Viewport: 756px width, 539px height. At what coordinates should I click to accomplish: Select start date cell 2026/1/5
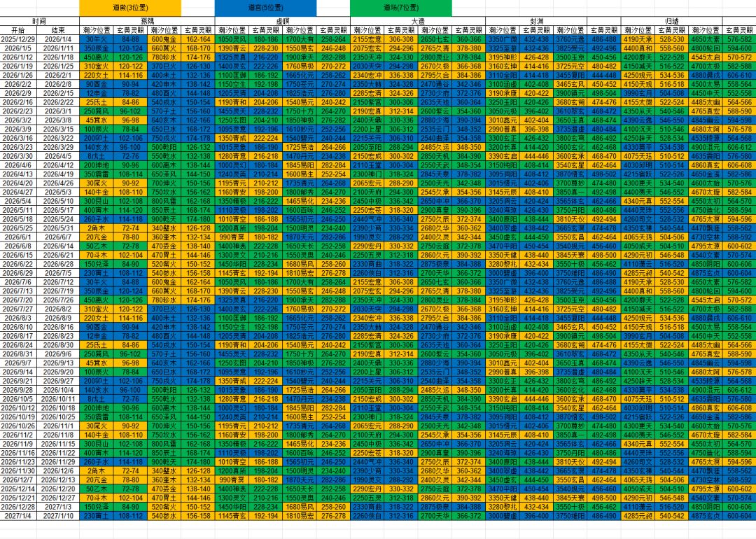18,48
